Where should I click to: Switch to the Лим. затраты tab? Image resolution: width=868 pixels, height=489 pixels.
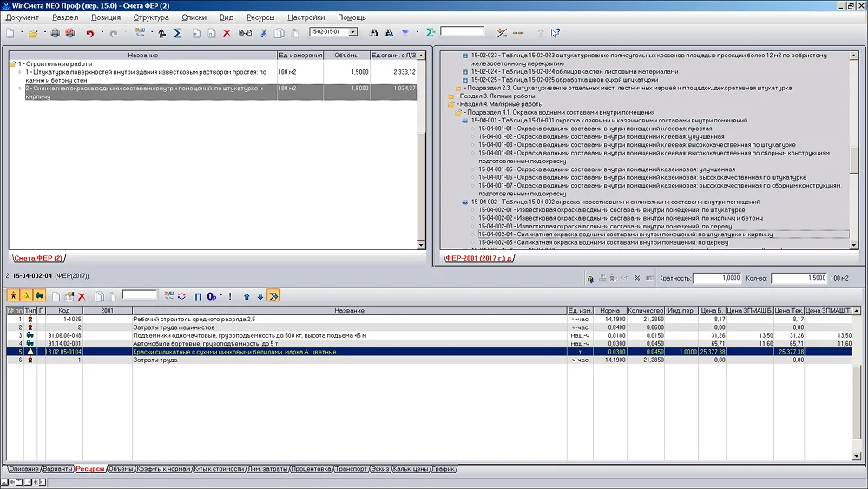(x=267, y=469)
